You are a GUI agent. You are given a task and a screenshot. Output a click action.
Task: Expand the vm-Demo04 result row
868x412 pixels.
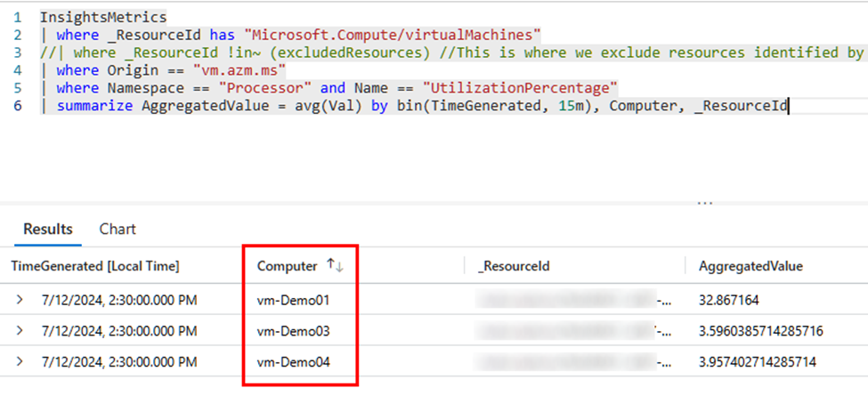click(x=20, y=361)
